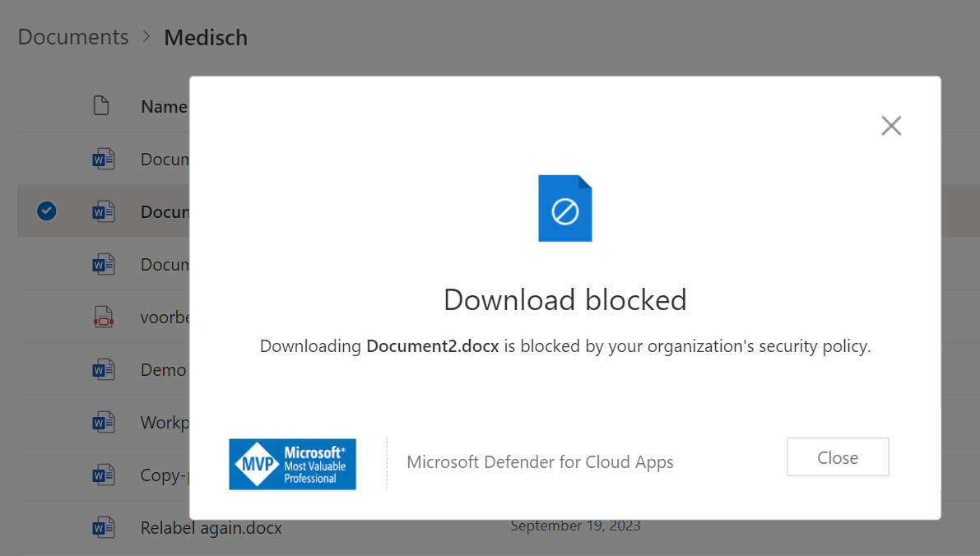Screen dimensions: 980x556
Task: Click the Microsoft MVP logo
Action: [292, 464]
